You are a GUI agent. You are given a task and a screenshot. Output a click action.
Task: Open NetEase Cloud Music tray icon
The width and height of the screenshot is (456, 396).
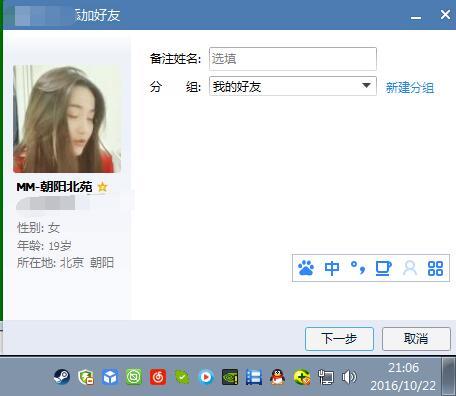click(x=158, y=377)
